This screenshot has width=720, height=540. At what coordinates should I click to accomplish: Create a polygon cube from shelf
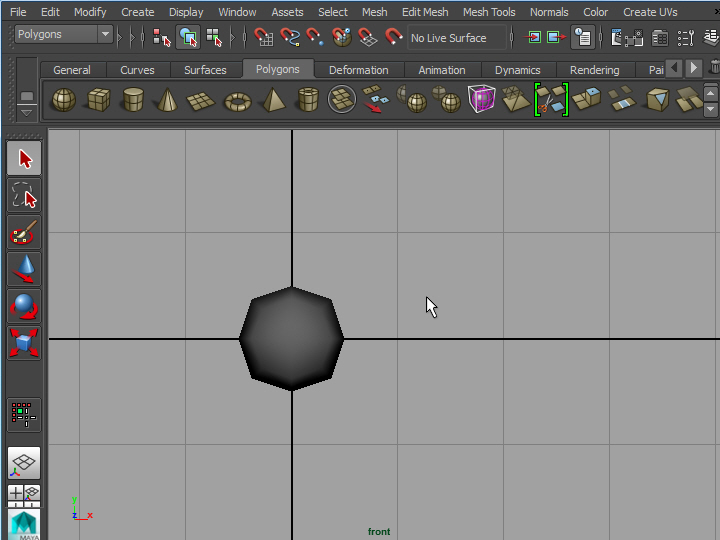(x=98, y=100)
